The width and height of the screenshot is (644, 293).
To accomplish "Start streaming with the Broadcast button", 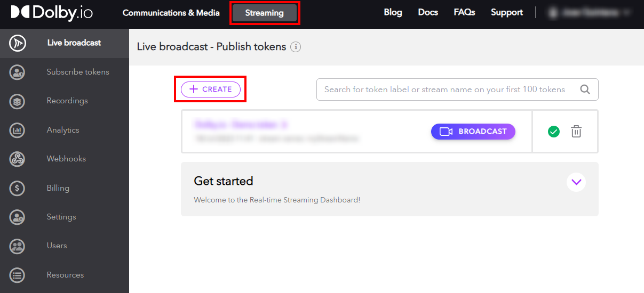I will [x=473, y=132].
